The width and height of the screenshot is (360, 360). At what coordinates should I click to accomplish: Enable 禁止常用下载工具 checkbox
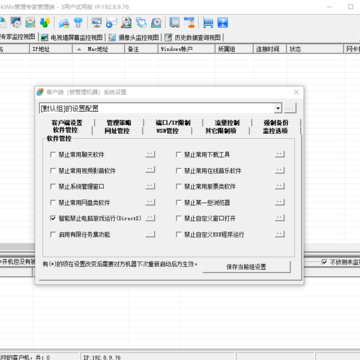click(x=179, y=155)
